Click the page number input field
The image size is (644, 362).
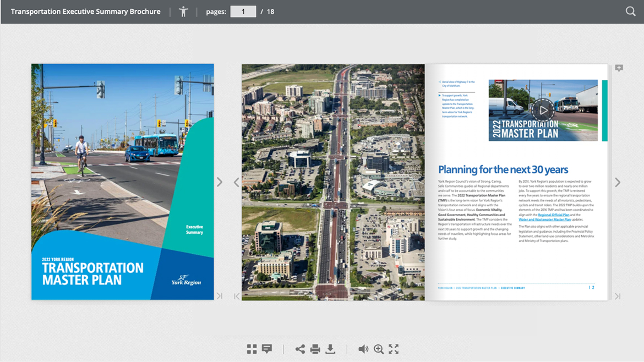(x=243, y=12)
